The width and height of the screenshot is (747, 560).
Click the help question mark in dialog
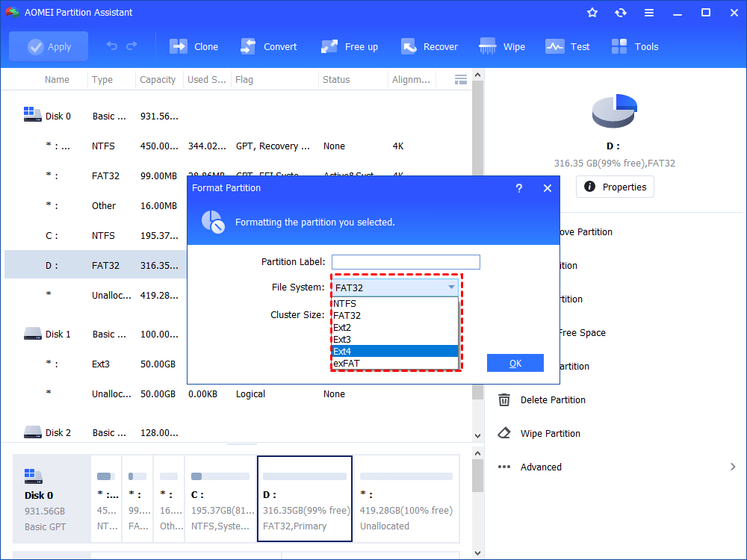[519, 189]
